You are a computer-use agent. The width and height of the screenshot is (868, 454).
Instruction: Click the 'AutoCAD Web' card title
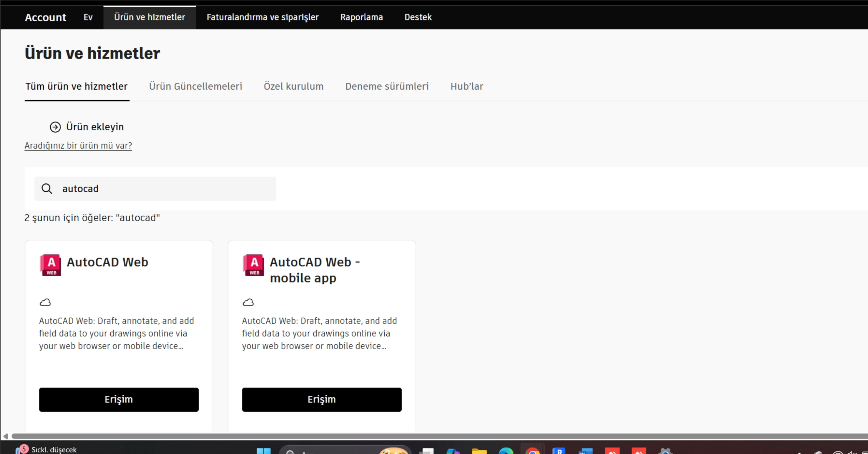[x=108, y=262]
